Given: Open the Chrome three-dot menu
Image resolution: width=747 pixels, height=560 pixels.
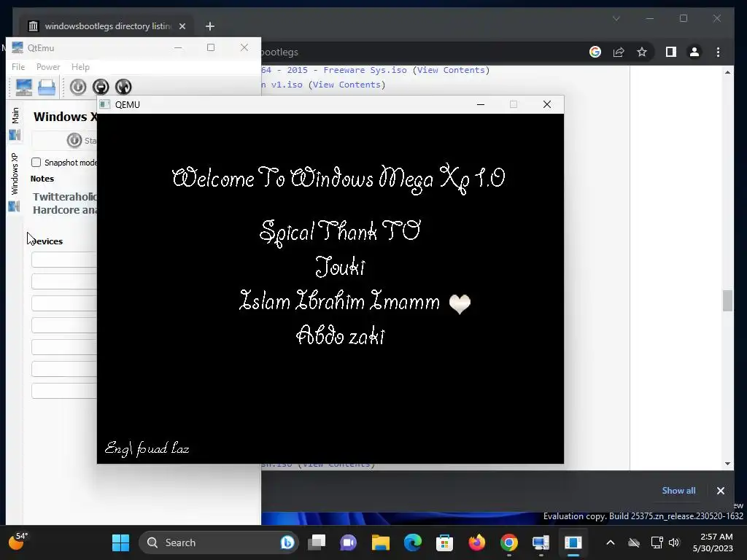Looking at the screenshot, I should (x=718, y=52).
